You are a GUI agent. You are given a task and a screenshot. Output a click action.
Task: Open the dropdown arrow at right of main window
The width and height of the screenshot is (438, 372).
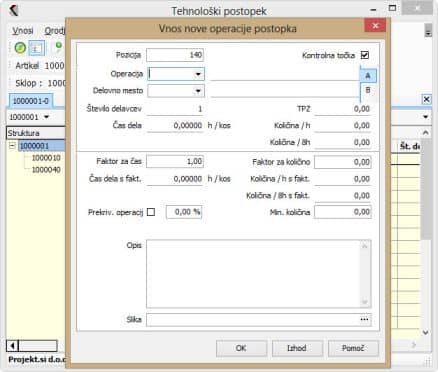click(x=426, y=117)
